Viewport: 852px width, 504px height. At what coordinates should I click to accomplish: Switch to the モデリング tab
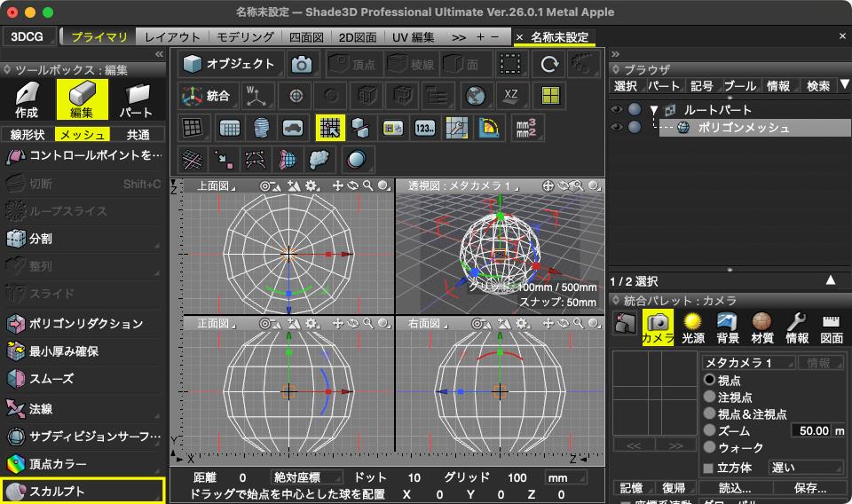[x=246, y=37]
